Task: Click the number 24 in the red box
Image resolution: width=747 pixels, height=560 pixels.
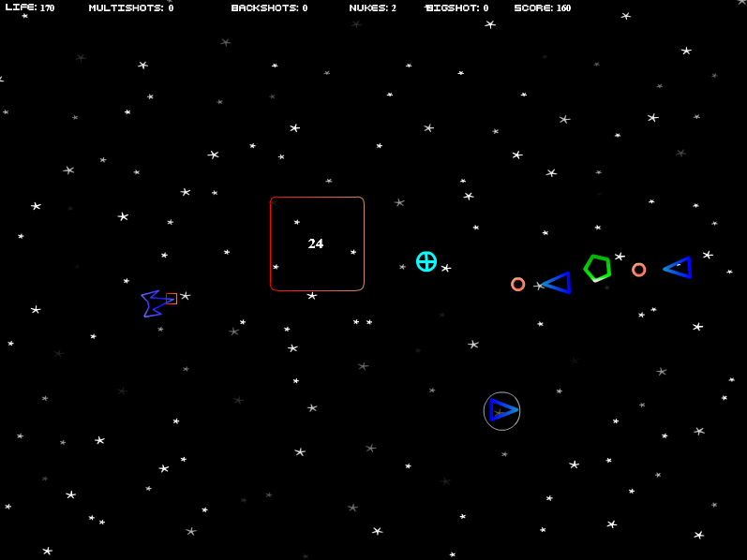Action: pyautogui.click(x=315, y=243)
